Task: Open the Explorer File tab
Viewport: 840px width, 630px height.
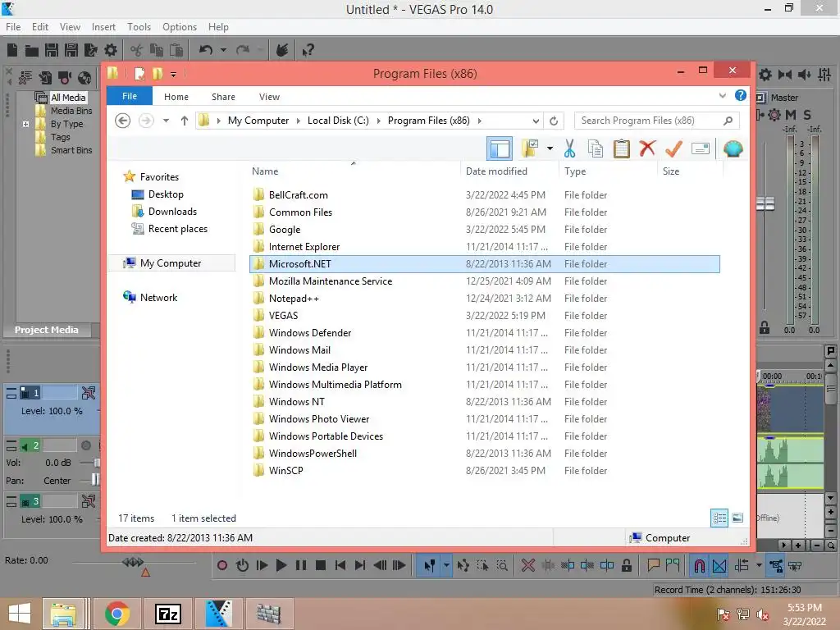Action: 130,96
